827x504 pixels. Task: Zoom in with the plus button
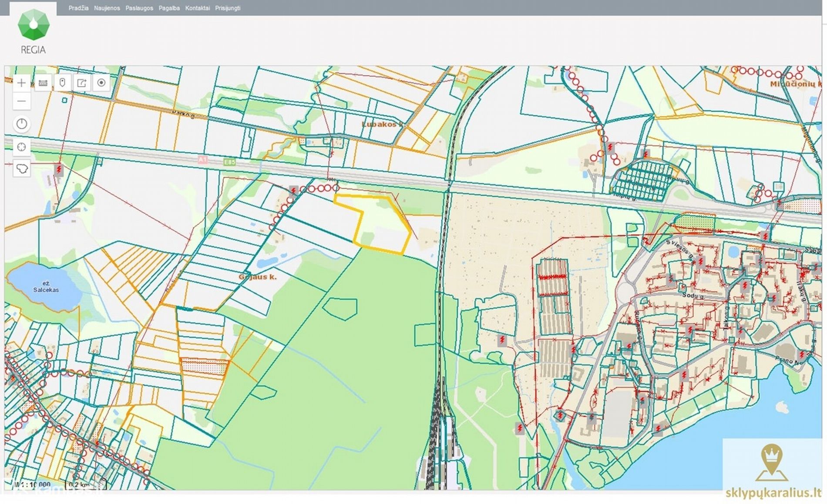click(21, 83)
